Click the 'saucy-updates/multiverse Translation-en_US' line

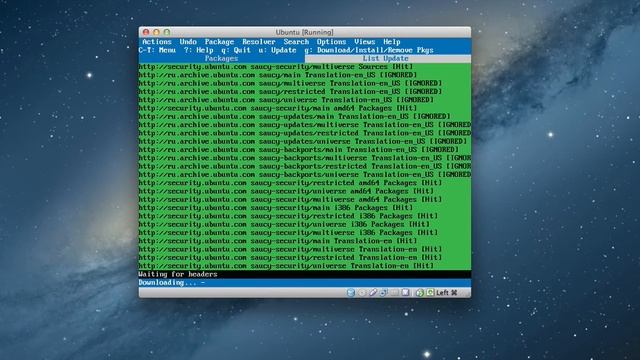click(305, 125)
